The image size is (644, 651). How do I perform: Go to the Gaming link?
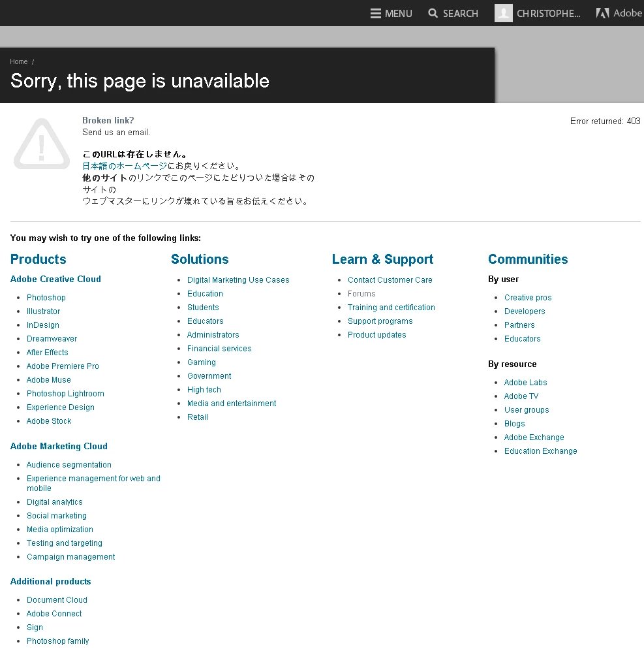click(201, 362)
